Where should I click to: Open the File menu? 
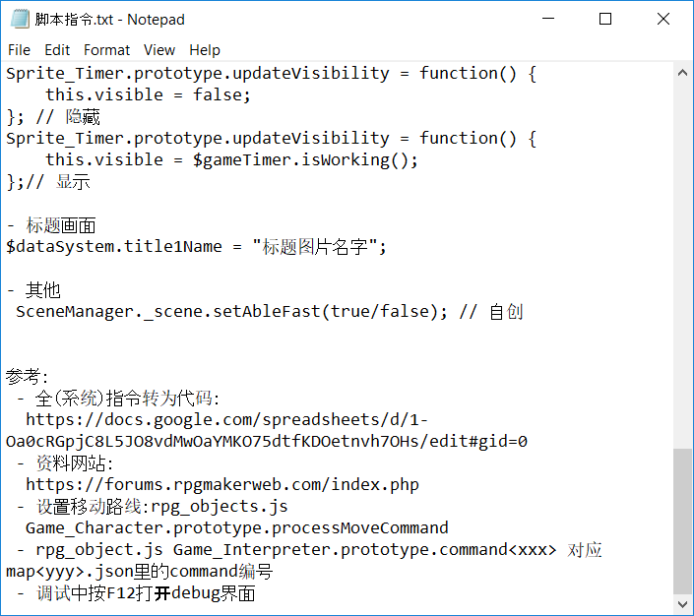(x=19, y=50)
